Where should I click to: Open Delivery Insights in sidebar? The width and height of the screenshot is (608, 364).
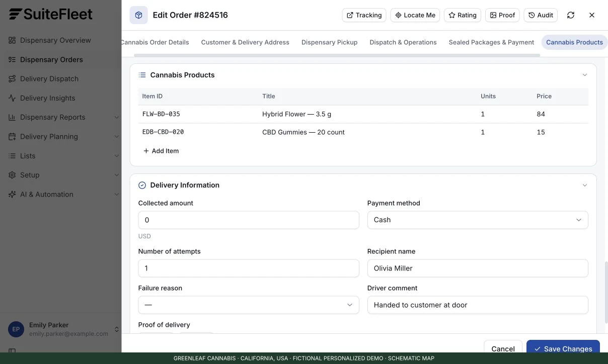pyautogui.click(x=60, y=98)
